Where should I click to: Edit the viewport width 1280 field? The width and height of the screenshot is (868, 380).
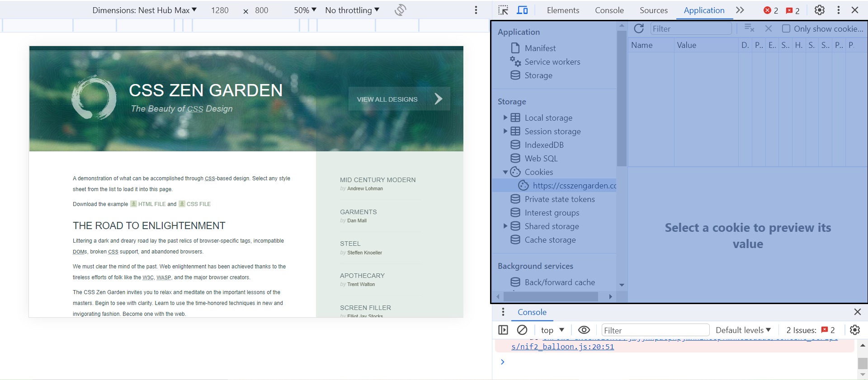(x=220, y=10)
